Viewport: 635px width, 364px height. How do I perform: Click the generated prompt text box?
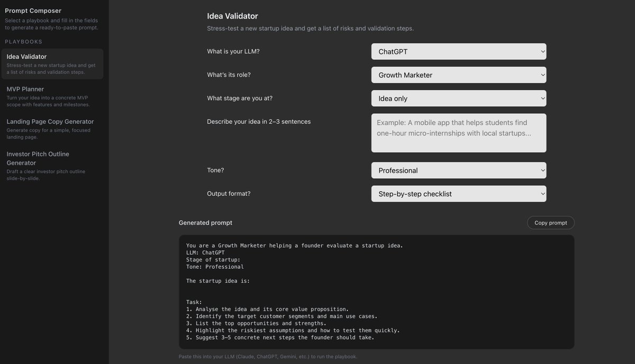pyautogui.click(x=376, y=292)
